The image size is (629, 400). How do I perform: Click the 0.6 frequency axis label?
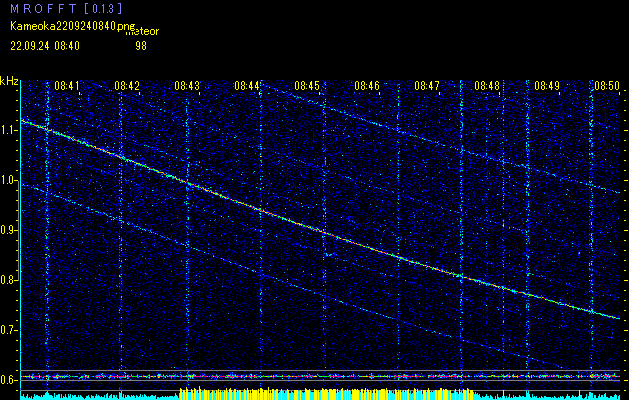(x=8, y=380)
